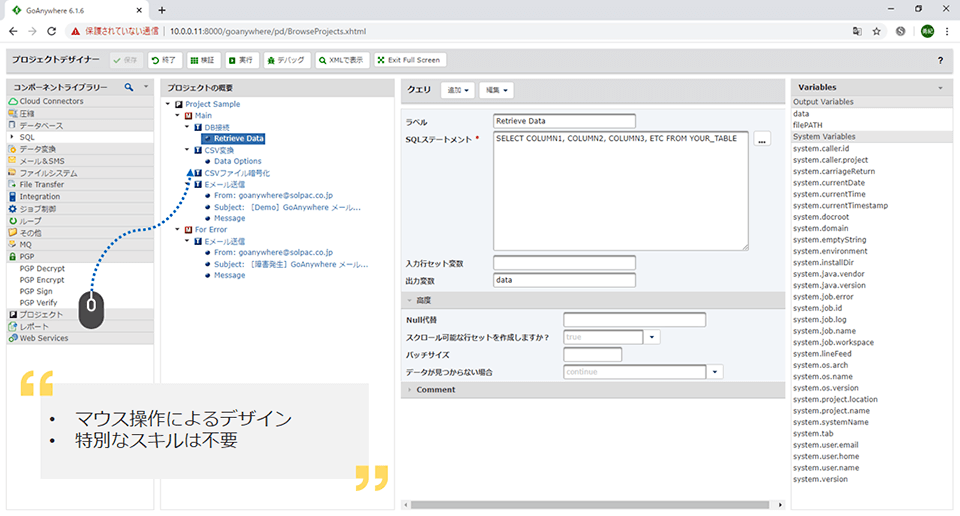
Task: Collapse the Main module node
Action: pyautogui.click(x=178, y=116)
